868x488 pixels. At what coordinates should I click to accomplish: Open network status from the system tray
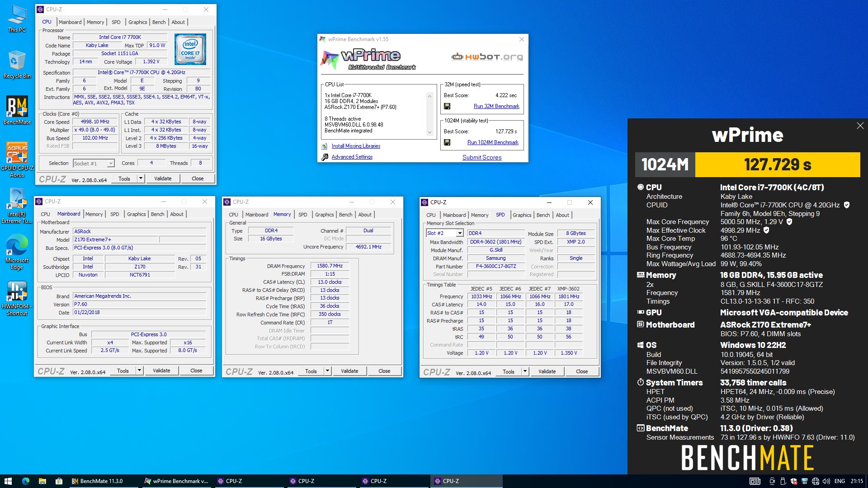click(x=816, y=481)
